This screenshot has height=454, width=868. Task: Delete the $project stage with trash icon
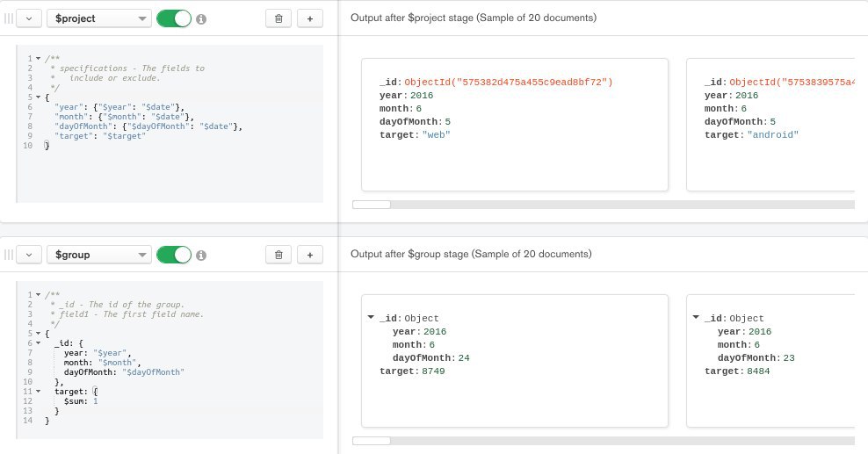coord(278,18)
